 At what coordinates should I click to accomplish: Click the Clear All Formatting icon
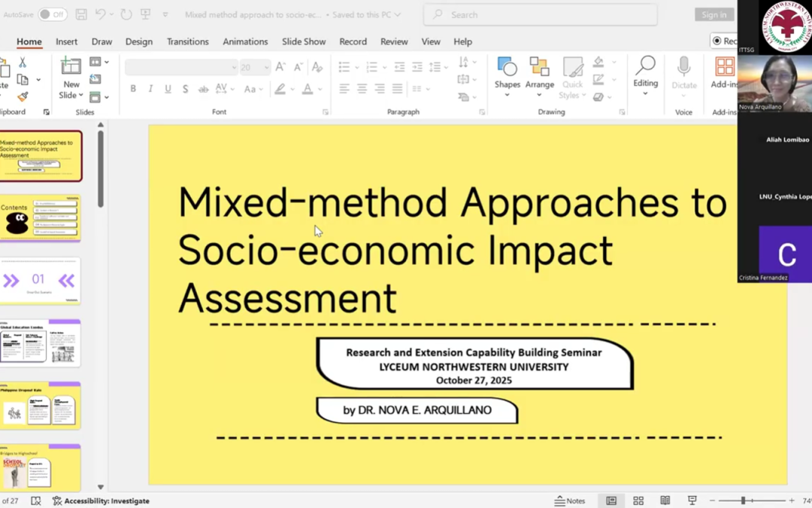[317, 68]
